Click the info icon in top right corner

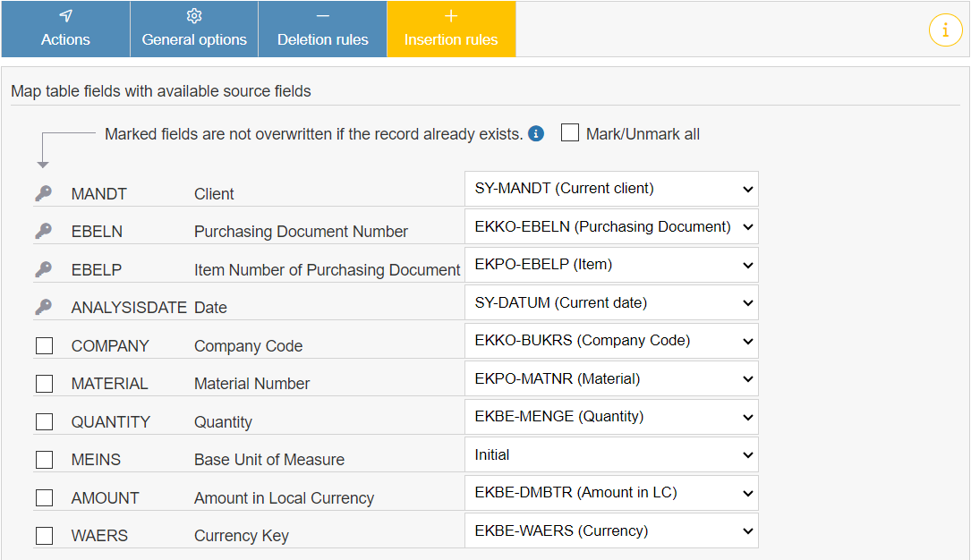pos(946,30)
